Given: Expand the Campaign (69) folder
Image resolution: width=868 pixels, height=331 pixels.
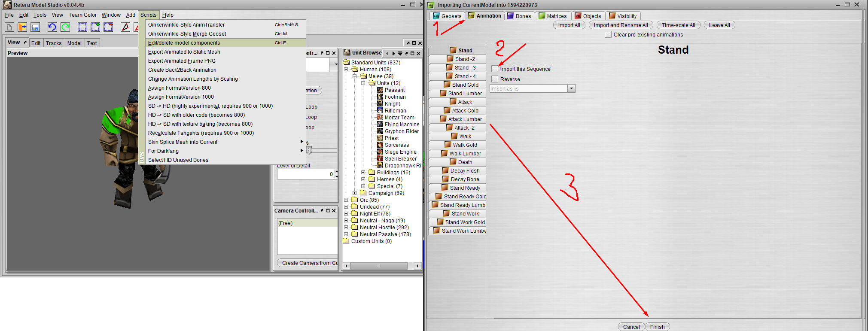Looking at the screenshot, I should coord(355,193).
